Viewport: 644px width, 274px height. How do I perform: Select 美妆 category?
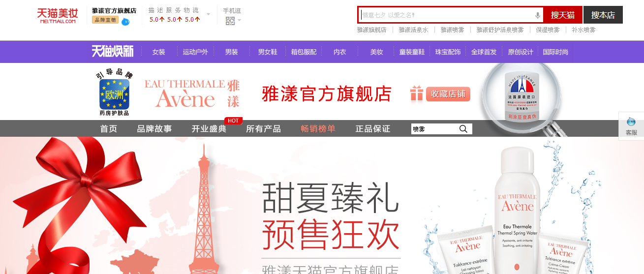click(x=376, y=52)
